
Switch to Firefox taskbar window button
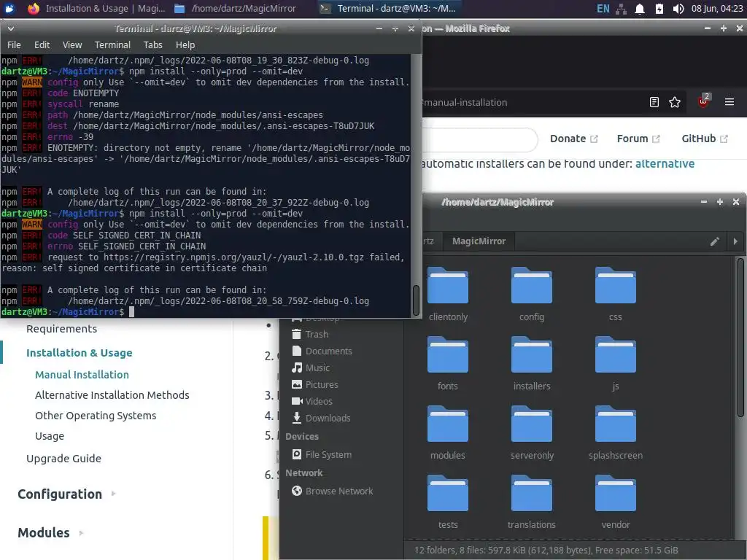point(97,9)
